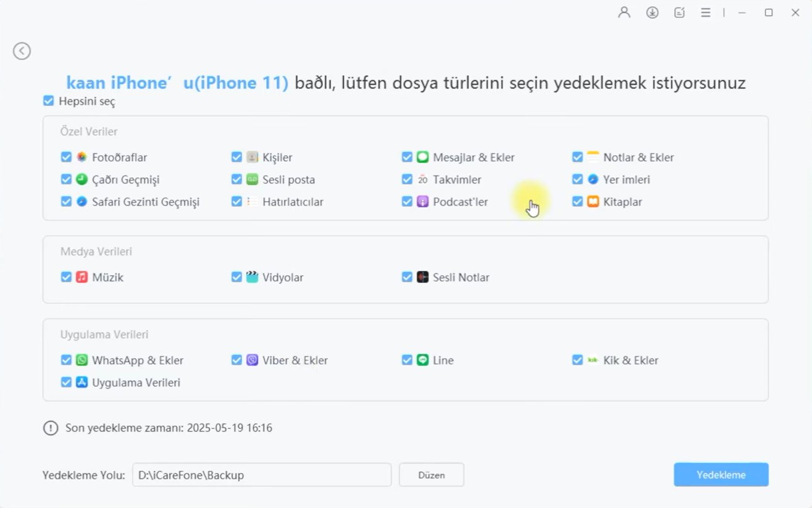Toggle the Kik & Ekler checkbox

577,360
